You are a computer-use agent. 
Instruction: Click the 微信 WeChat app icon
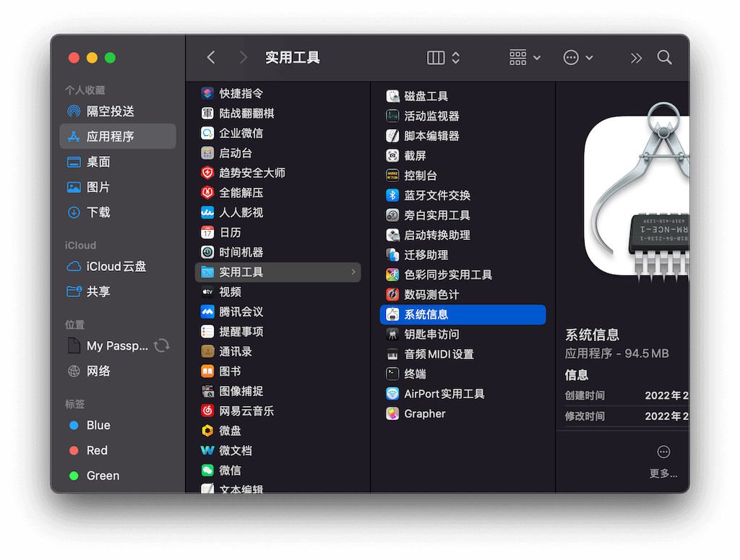tap(207, 470)
